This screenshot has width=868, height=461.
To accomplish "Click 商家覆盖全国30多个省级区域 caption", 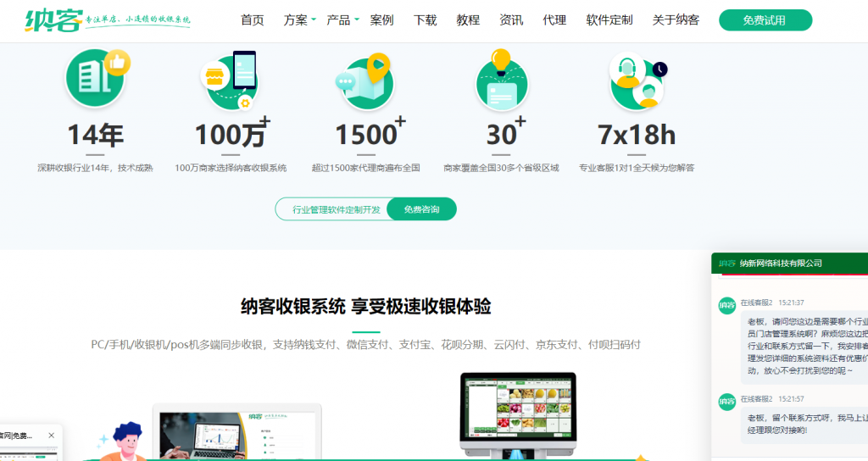I will tap(501, 168).
